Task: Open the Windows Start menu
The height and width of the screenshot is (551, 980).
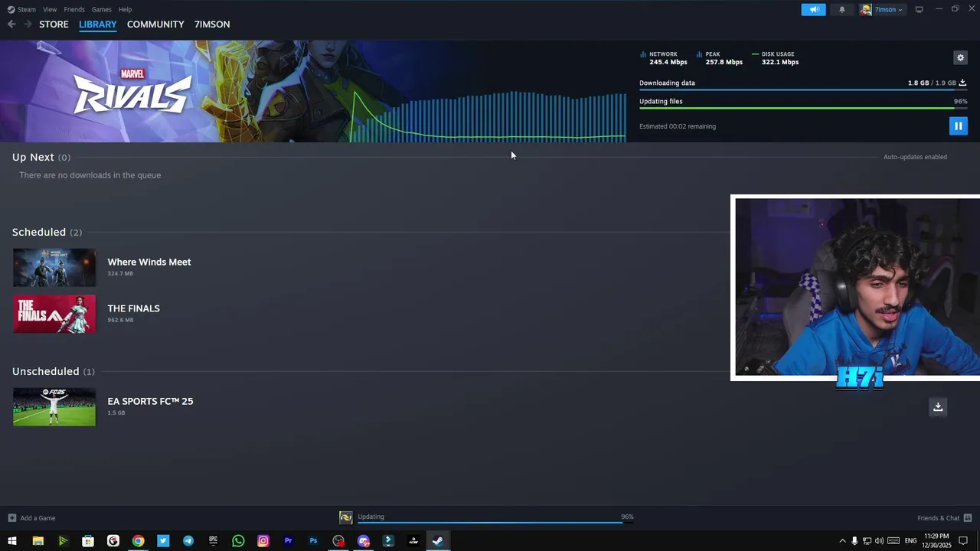Action: [x=12, y=541]
